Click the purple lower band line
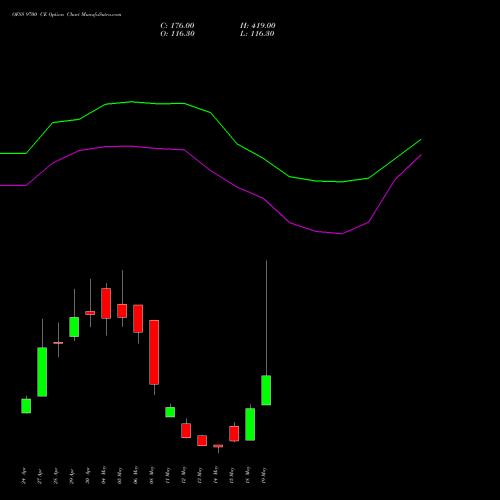This screenshot has height=500, width=500. click(211, 171)
